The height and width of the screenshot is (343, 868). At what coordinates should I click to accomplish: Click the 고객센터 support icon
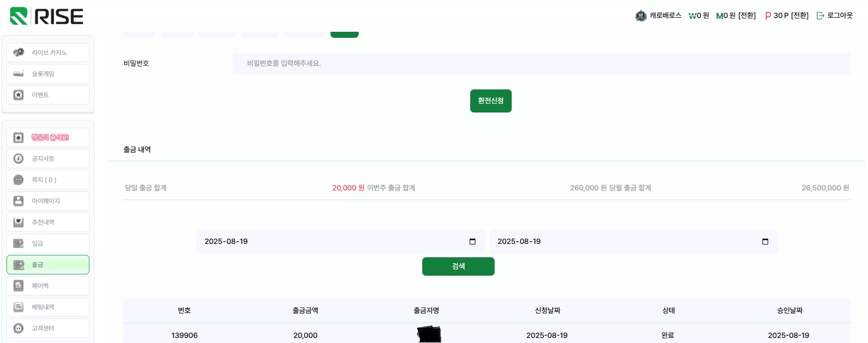[18, 328]
